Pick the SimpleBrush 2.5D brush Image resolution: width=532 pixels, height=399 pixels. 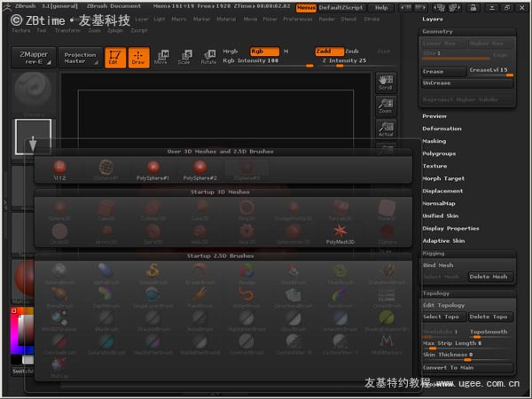153,274
